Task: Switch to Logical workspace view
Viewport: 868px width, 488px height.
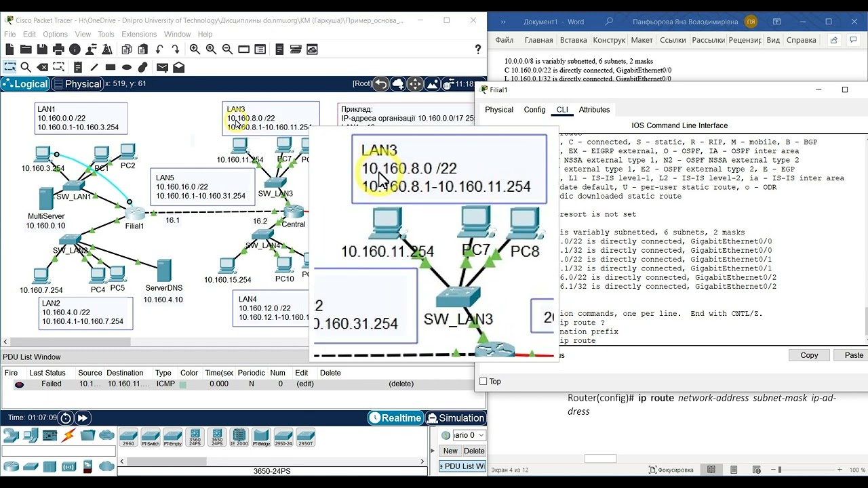Action: 25,84
